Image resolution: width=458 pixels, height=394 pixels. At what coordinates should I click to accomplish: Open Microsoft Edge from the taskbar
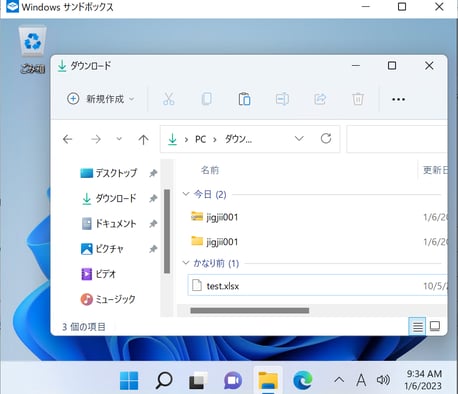coord(303,380)
